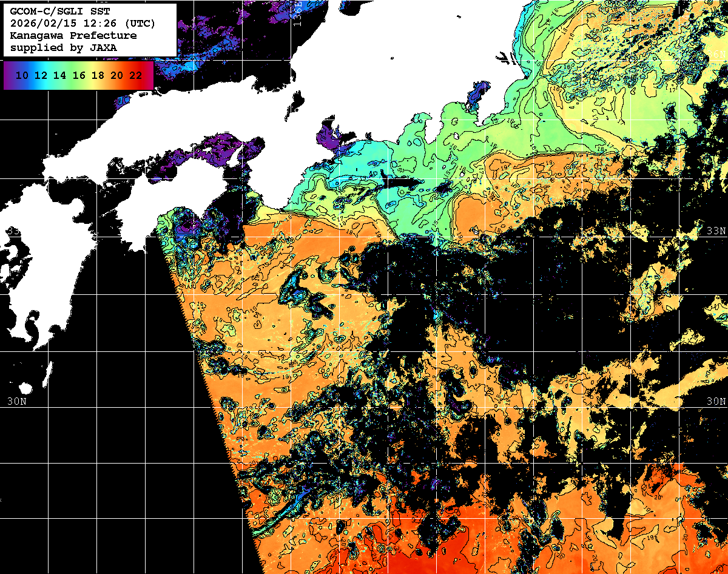The width and height of the screenshot is (728, 574).
Task: Click the GCOM-C/SGLI SST title text
Action: pyautogui.click(x=59, y=12)
